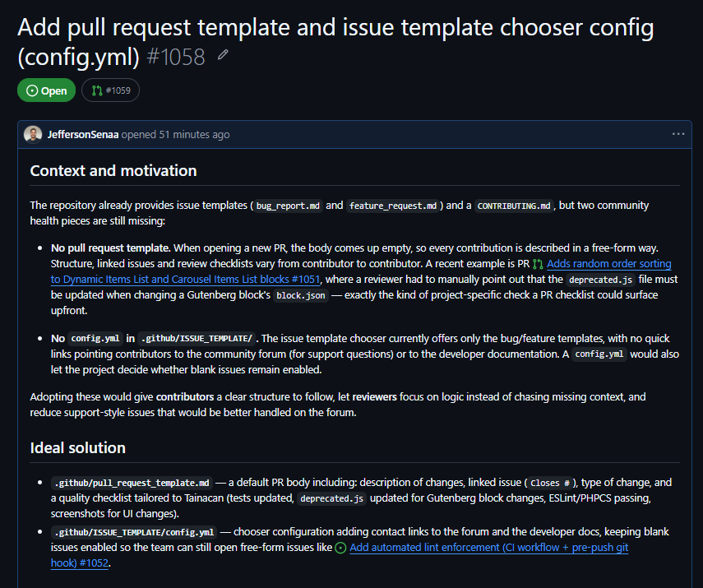The image size is (703, 588).
Task: Click the issue number #1058 in title
Action: (x=176, y=57)
